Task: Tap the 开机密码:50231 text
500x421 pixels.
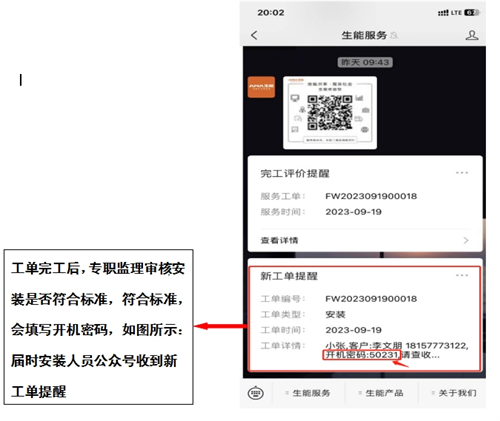Action: 361,355
